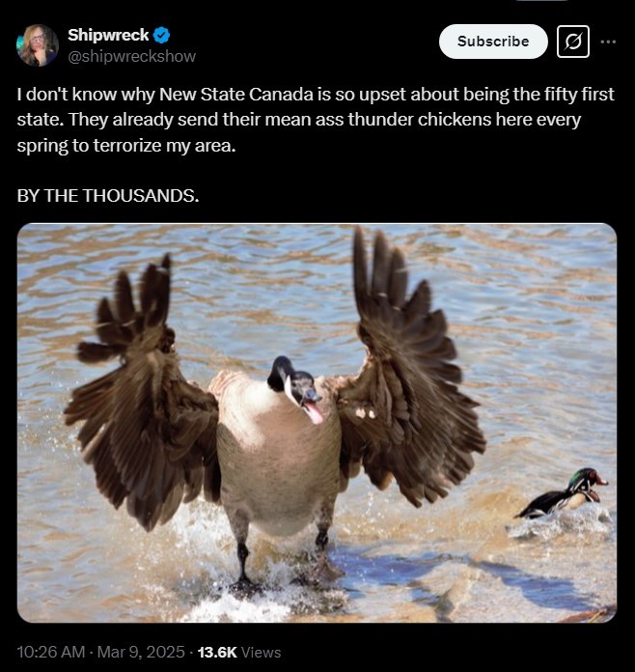Image resolution: width=635 pixels, height=672 pixels.
Task: Click the "New State Canada" tweet text
Action: tap(236, 95)
